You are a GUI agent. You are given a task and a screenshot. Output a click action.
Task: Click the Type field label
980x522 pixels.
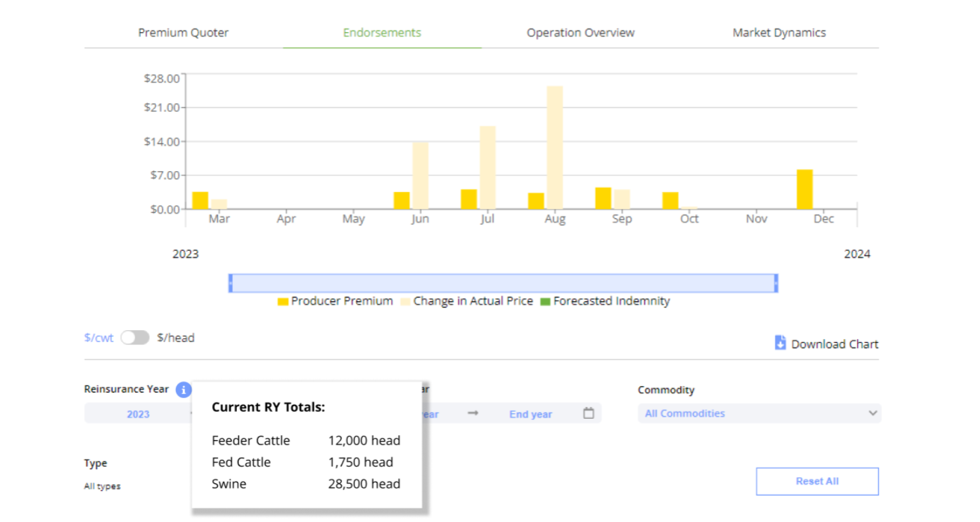(96, 464)
